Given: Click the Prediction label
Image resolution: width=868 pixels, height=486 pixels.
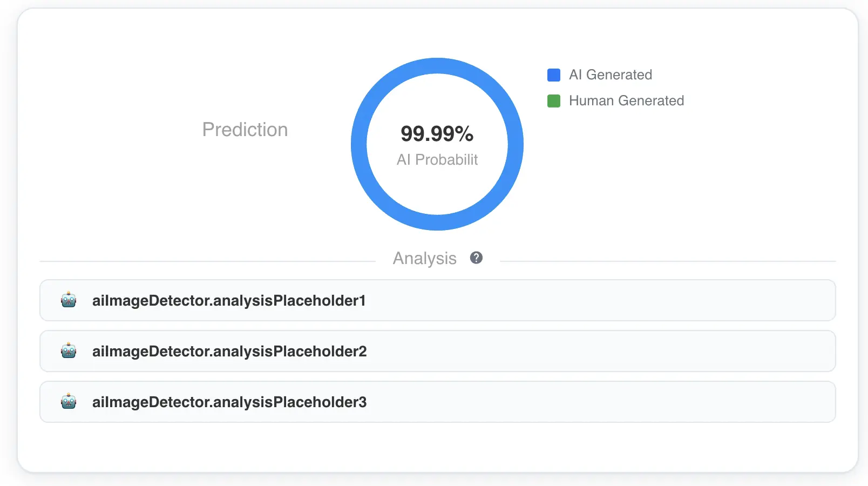Looking at the screenshot, I should point(245,130).
